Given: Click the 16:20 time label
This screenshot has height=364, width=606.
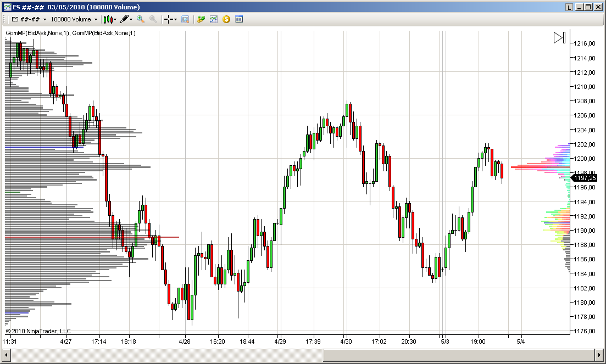Looking at the screenshot, I should (218, 341).
